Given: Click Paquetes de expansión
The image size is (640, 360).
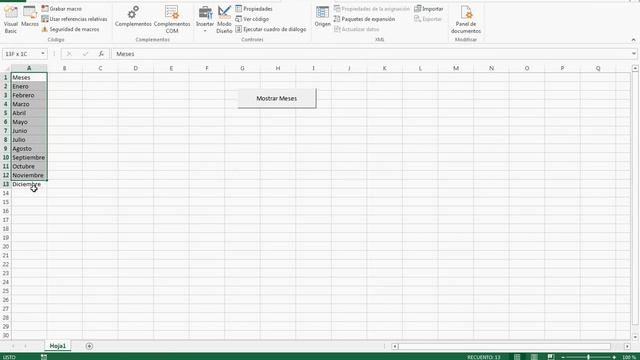Looking at the screenshot, I should click(x=364, y=19).
